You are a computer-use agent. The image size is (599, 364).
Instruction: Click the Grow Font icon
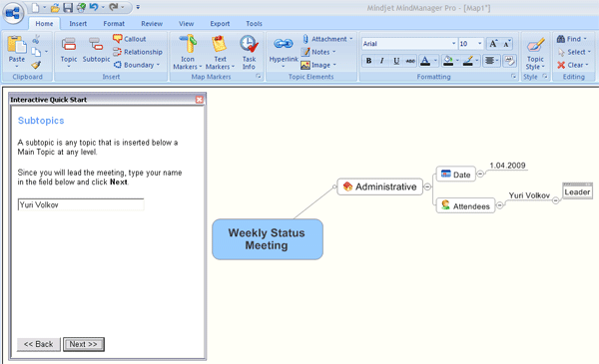[x=493, y=44]
